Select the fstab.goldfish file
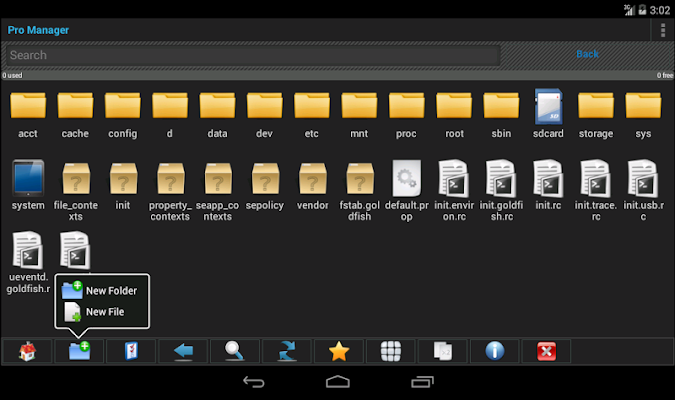 pos(359,191)
